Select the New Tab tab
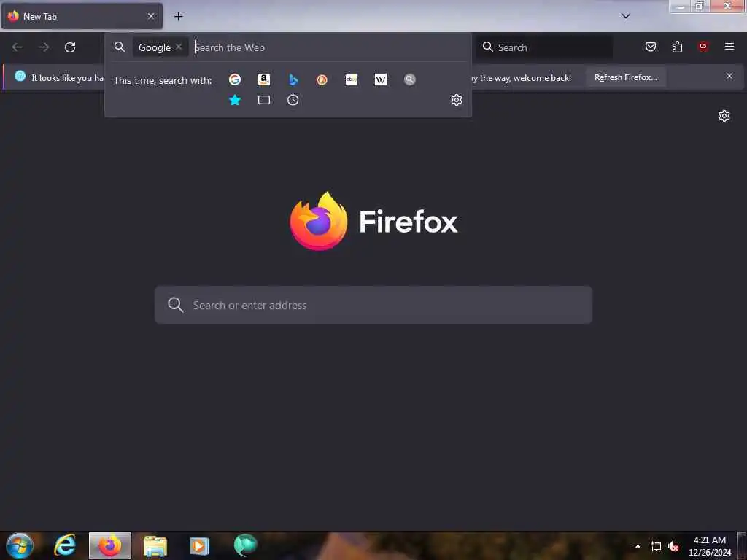This screenshot has width=747, height=560. (82, 16)
